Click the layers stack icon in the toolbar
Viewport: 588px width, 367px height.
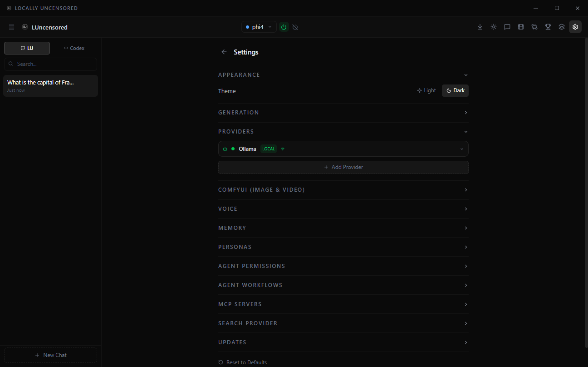tap(562, 27)
